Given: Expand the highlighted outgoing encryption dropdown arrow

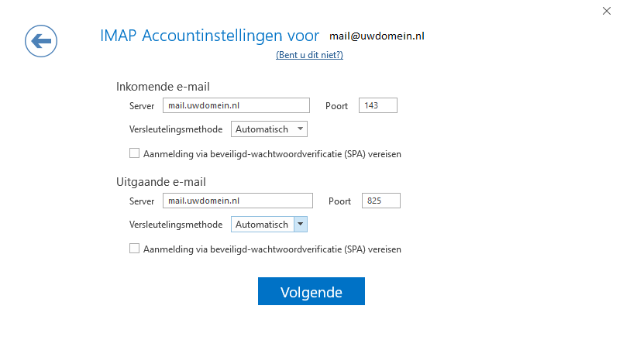Looking at the screenshot, I should point(301,225).
